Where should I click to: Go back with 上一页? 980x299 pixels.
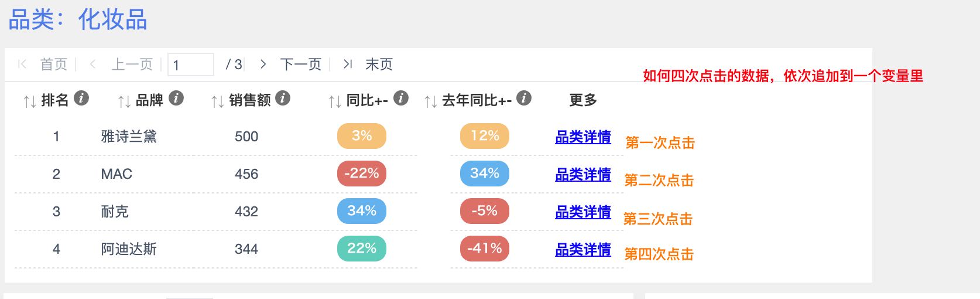pyautogui.click(x=132, y=64)
